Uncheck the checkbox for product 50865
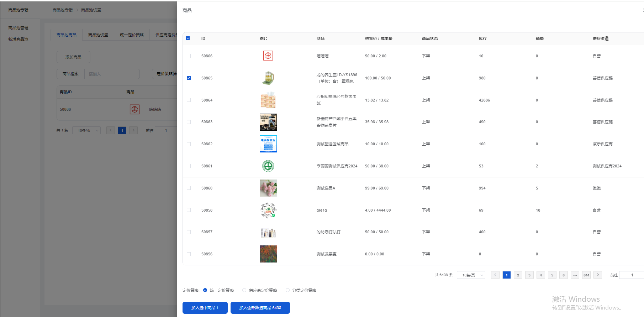Screen dimensions: 644x317 (189, 78)
